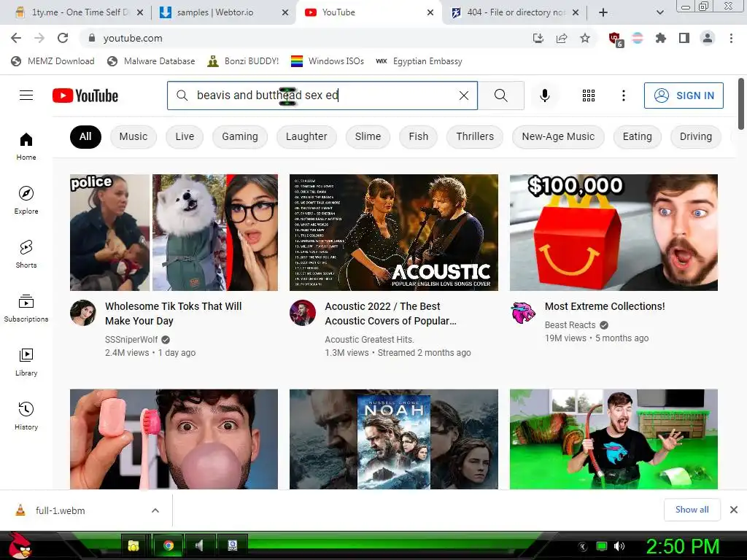Open the NOAH movie thumbnail
The image size is (747, 560).
point(394,439)
